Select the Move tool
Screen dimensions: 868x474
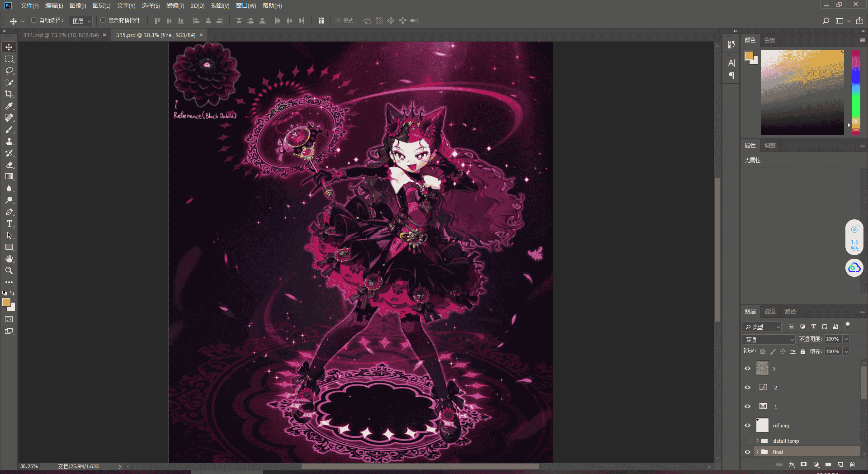click(x=9, y=47)
